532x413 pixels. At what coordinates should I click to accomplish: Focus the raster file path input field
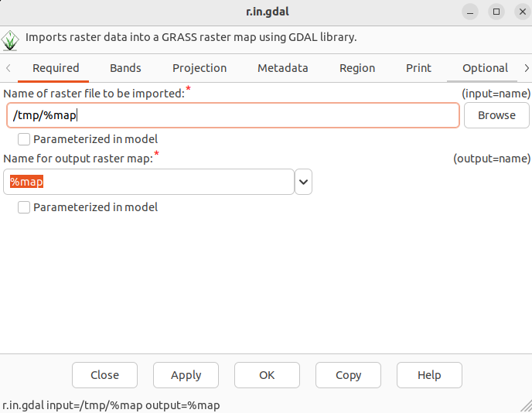point(233,115)
